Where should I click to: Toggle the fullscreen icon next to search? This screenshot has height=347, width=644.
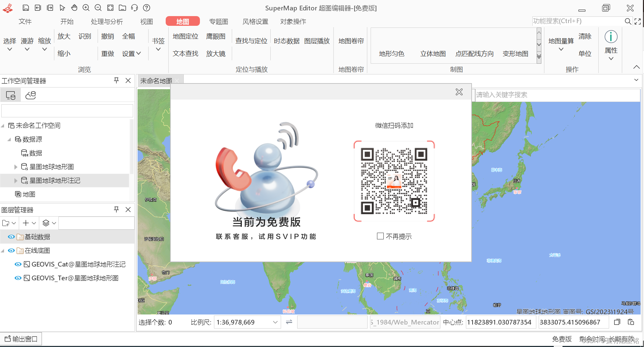coord(638,21)
